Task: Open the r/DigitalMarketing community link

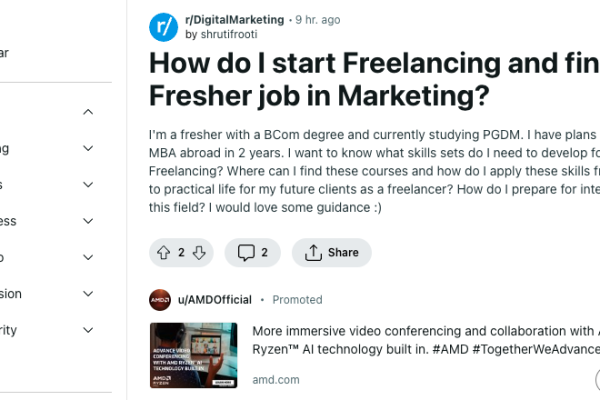Action: (235, 20)
